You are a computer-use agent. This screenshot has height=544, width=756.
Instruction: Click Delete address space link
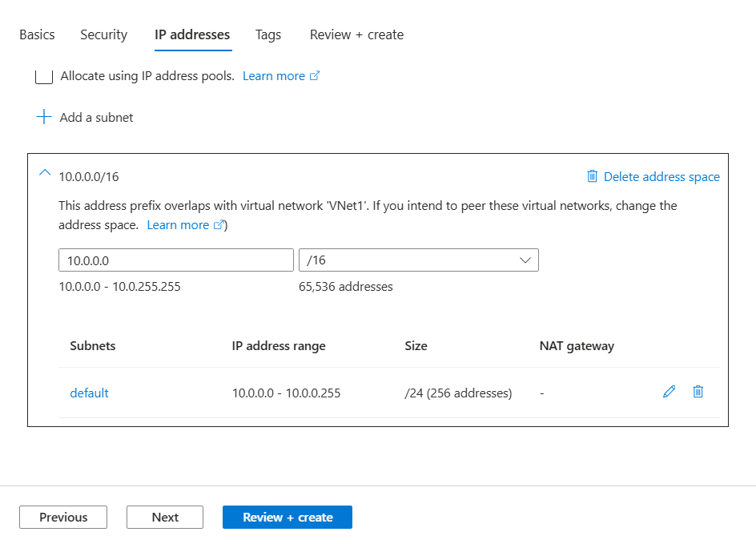(661, 177)
